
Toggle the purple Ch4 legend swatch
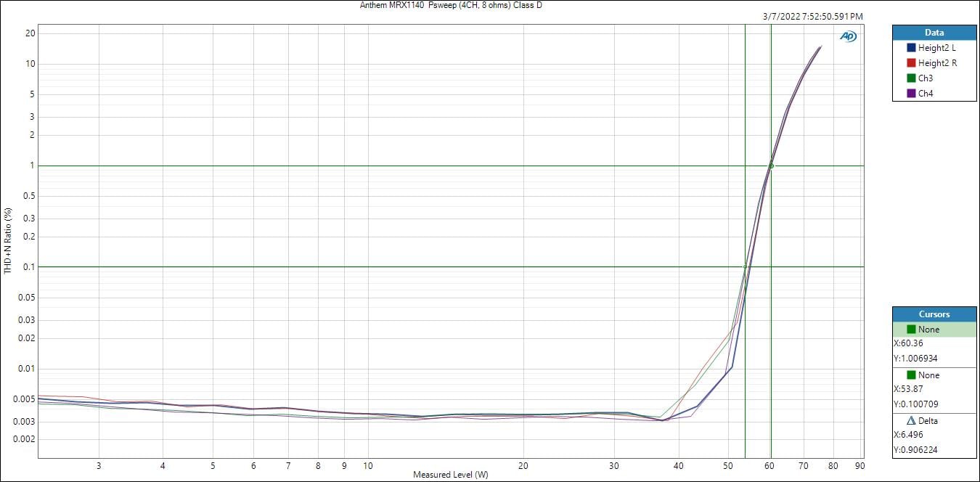[911, 94]
